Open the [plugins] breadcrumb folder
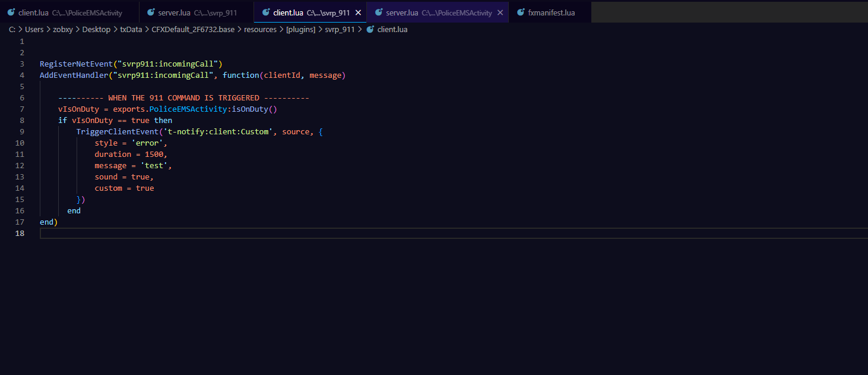The image size is (868, 375). 300,29
